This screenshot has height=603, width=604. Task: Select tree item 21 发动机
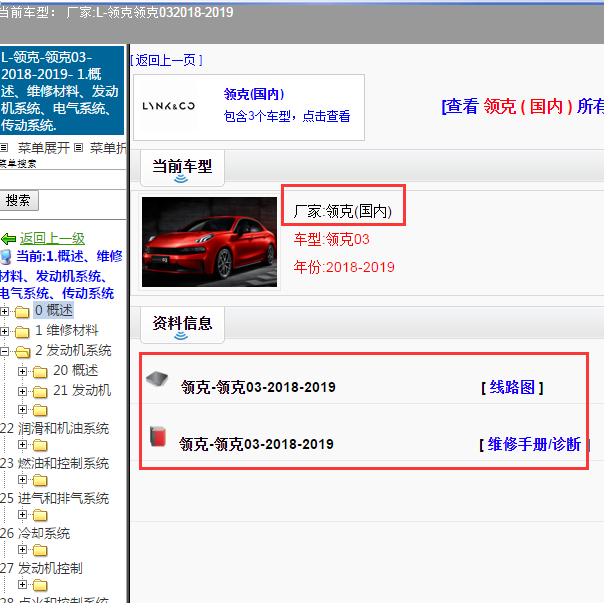tap(82, 391)
